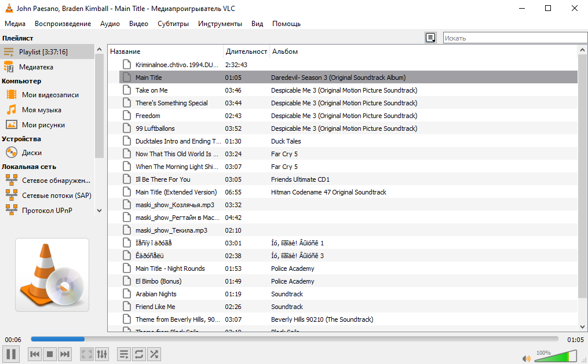
Task: Open the Воспроизведение menu
Action: [x=63, y=24]
